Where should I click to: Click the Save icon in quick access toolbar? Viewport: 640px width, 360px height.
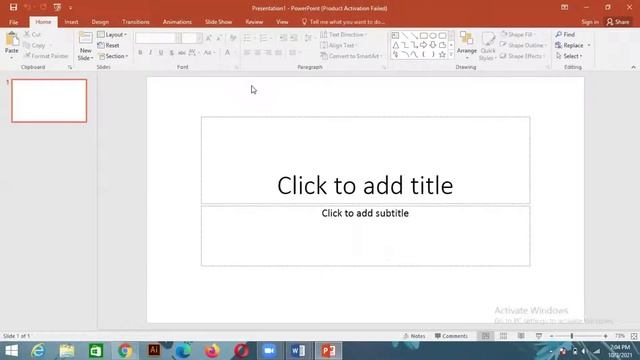pyautogui.click(x=13, y=7)
